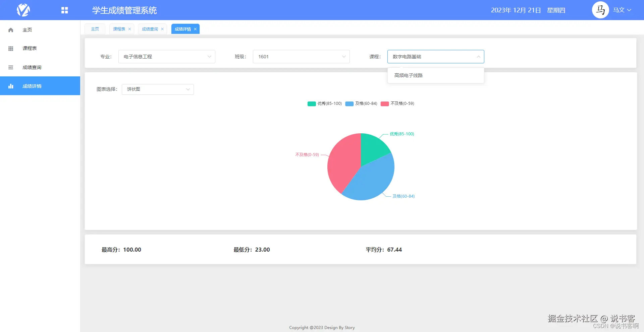Click the 最高分 value 100.00
The image size is (644, 332).
[132, 250]
